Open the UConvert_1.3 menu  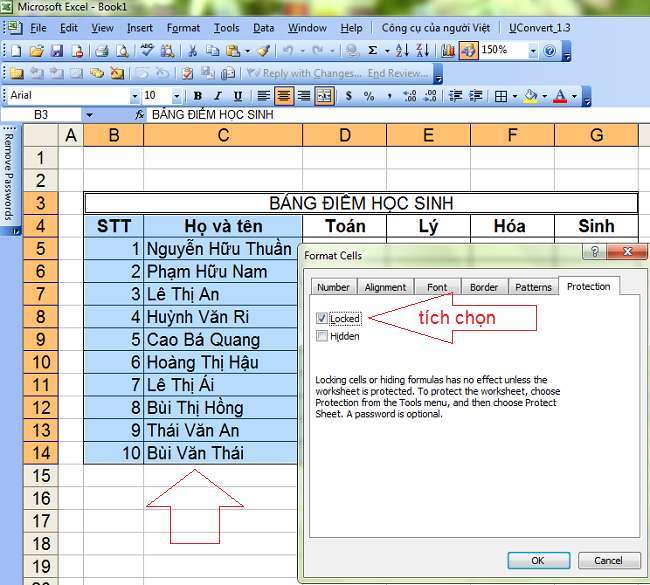pyautogui.click(x=540, y=28)
